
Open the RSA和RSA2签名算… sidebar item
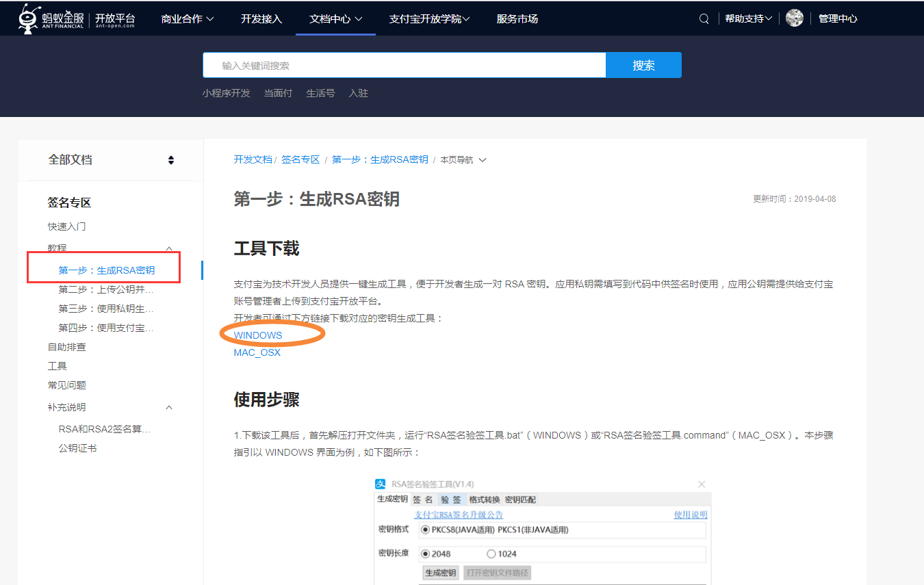(x=104, y=429)
